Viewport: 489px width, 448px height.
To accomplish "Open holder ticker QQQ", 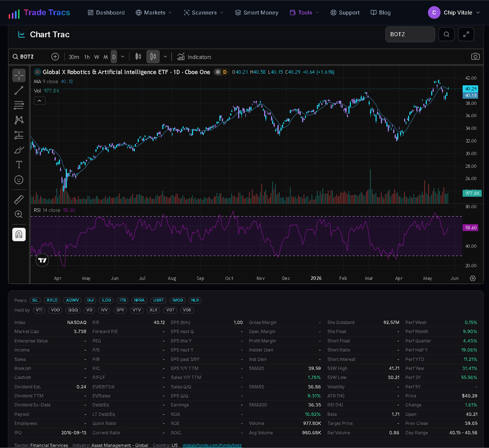I will point(73,310).
